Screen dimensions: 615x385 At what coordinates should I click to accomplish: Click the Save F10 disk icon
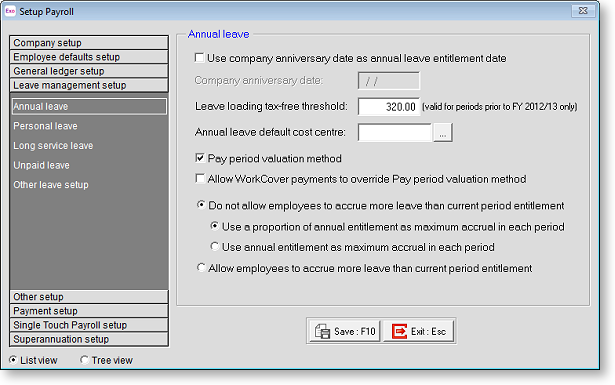(x=322, y=331)
